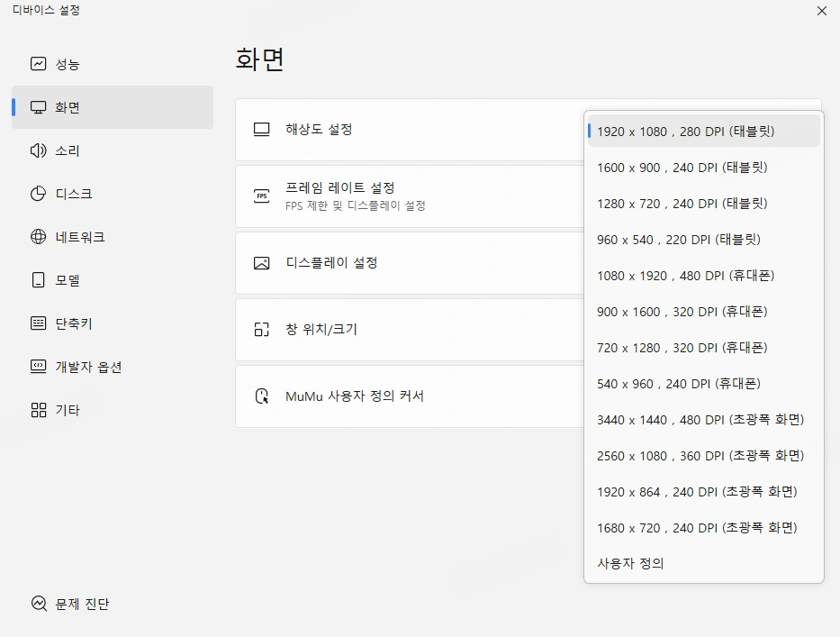
Task: Click the 해상도 설정 row label
Action: point(319,129)
